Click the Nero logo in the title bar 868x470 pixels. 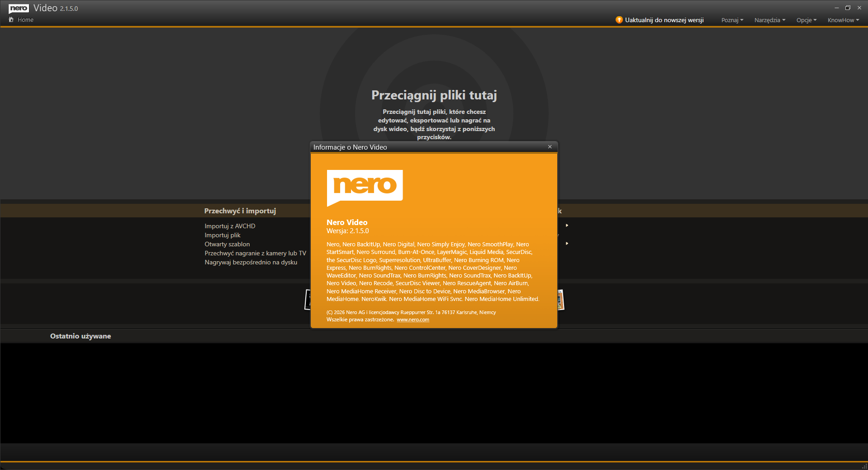pos(19,8)
